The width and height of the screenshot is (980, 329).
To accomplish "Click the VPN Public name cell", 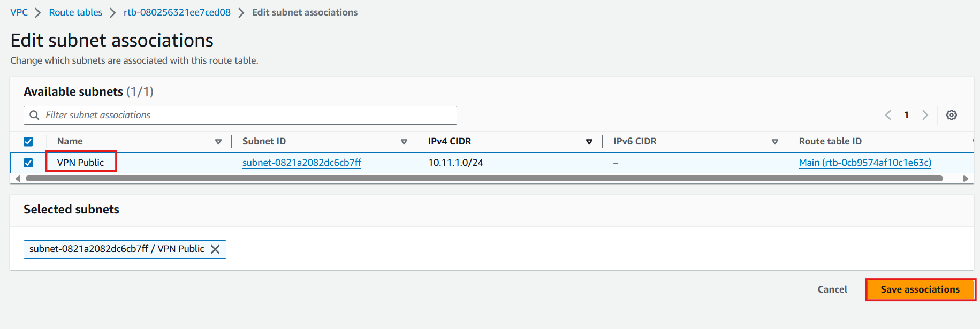I will [80, 163].
